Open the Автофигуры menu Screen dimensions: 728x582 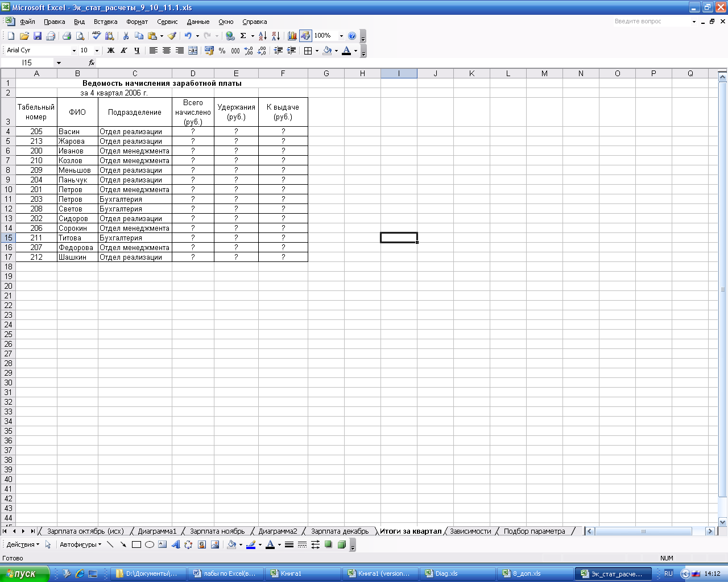coord(80,544)
